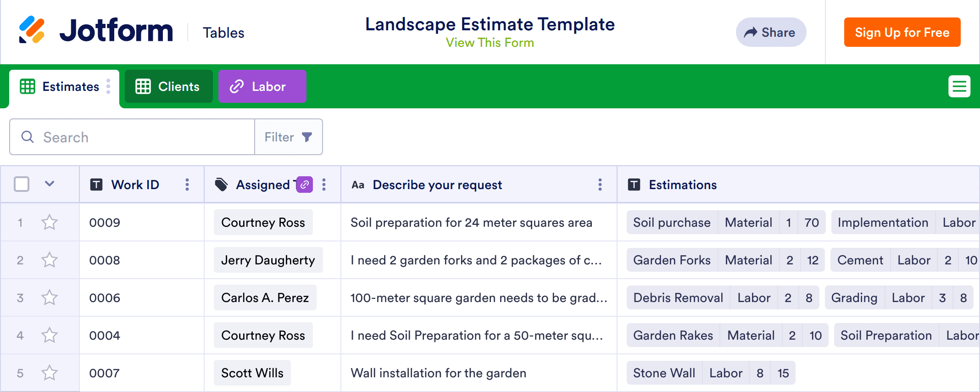This screenshot has height=392, width=980.
Task: Open Work ID column options menu
Action: click(x=187, y=185)
